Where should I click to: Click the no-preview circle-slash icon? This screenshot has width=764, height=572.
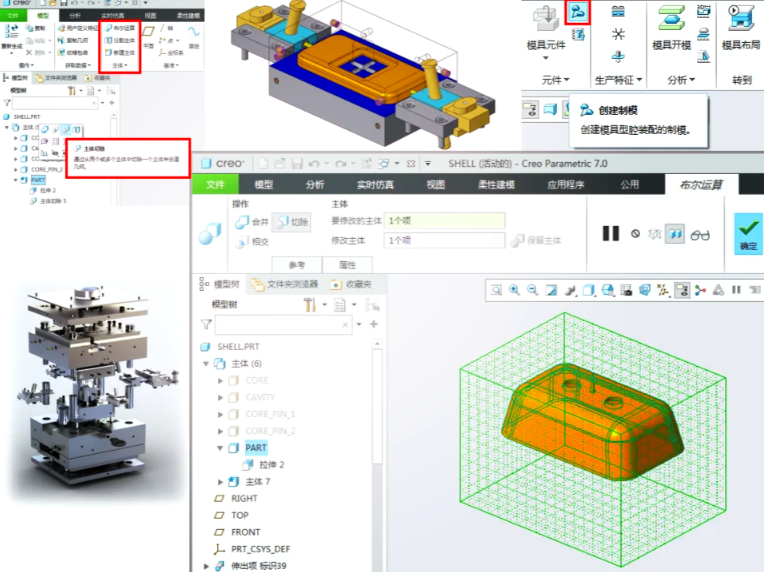(x=635, y=234)
